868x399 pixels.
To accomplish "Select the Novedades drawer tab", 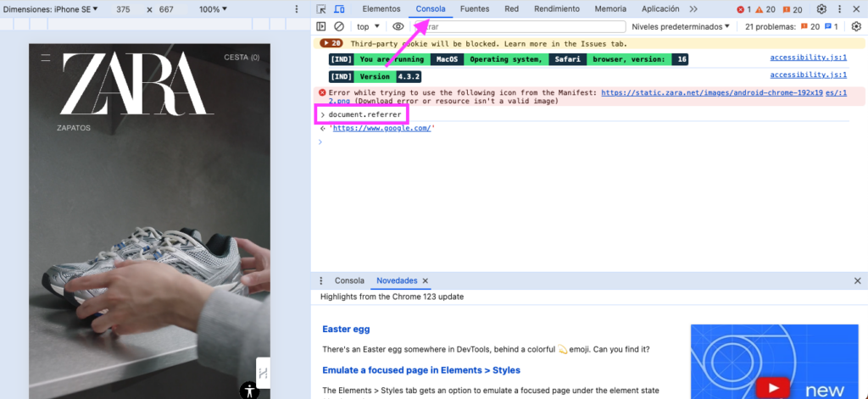I will click(x=397, y=280).
